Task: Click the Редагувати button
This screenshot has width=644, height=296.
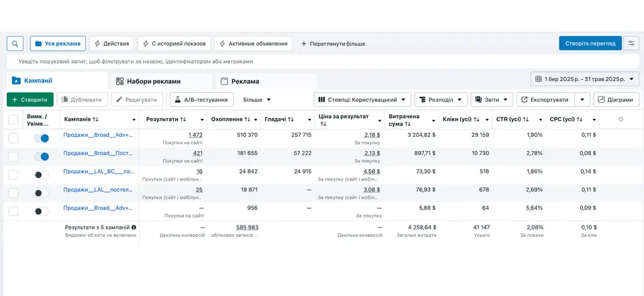Action: coord(137,99)
